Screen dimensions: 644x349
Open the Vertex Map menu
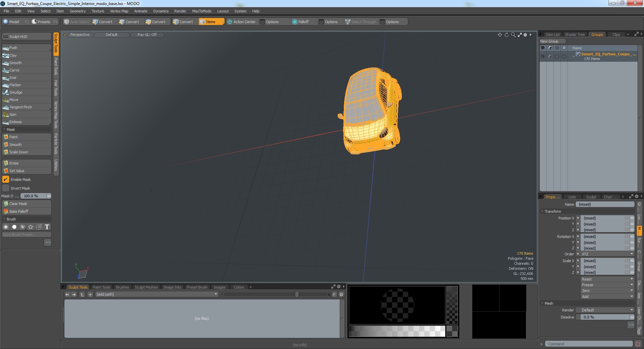[x=119, y=11]
